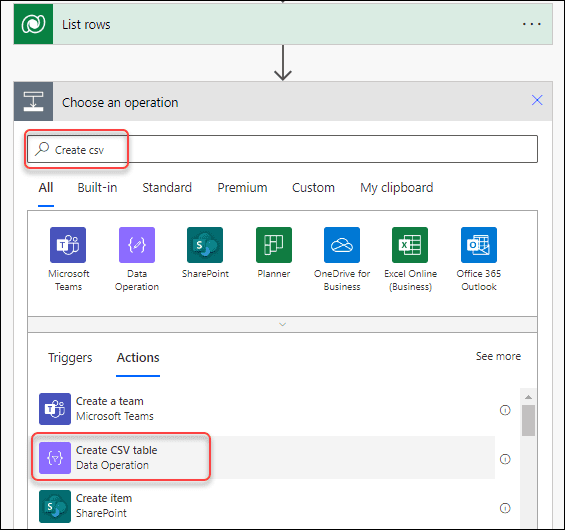Viewport: 565px width, 530px height.
Task: Select the Office 365 Outlook connector icon
Action: [x=479, y=245]
